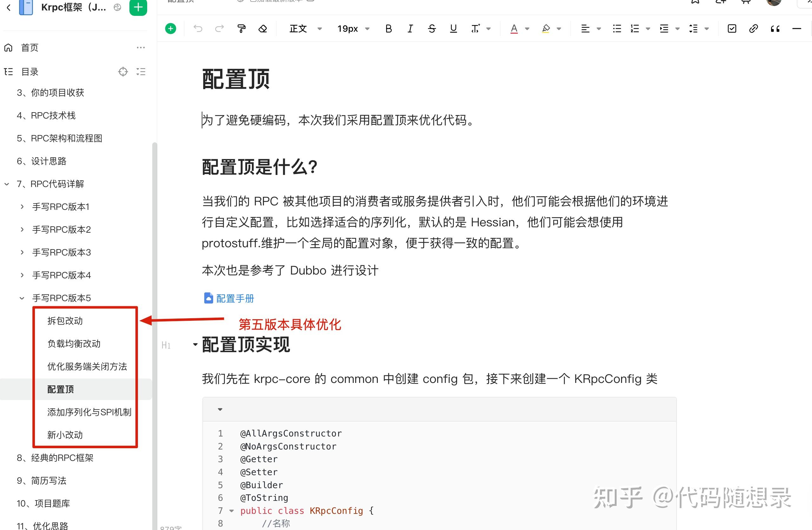Select the format painter tool

[x=241, y=28]
